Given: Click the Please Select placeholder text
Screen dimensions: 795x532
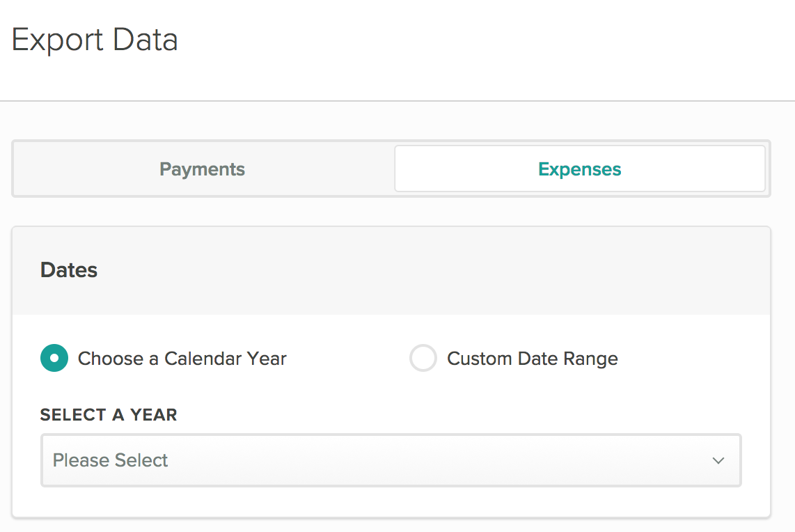Looking at the screenshot, I should (x=110, y=460).
